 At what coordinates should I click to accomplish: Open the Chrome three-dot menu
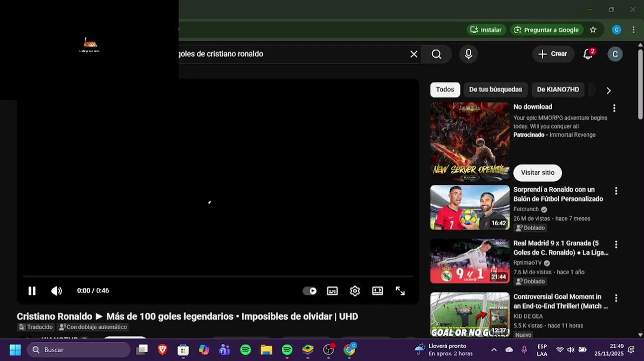pos(633,30)
